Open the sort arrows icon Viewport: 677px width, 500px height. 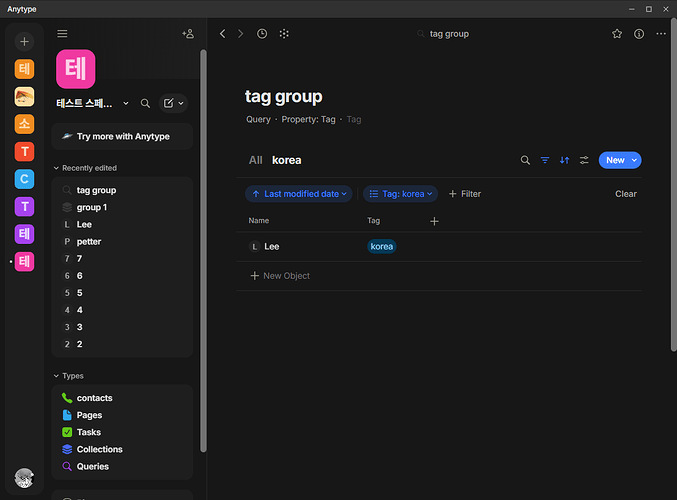(564, 160)
